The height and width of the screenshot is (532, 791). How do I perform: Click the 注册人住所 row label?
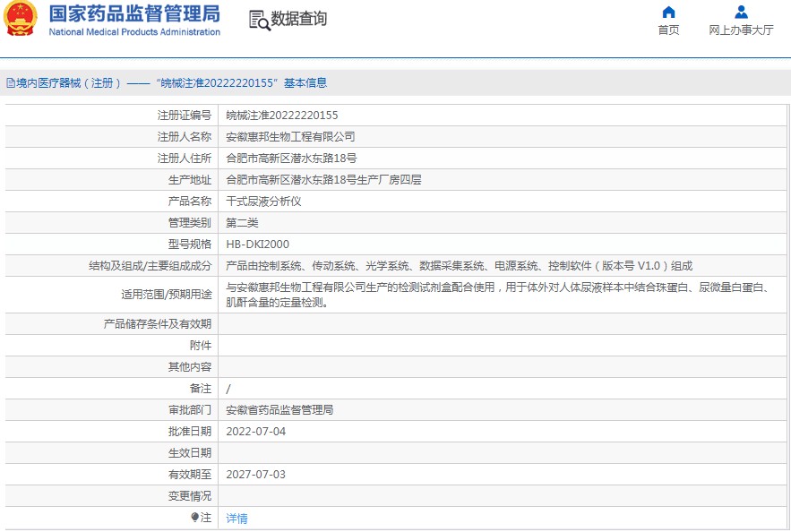click(x=185, y=159)
